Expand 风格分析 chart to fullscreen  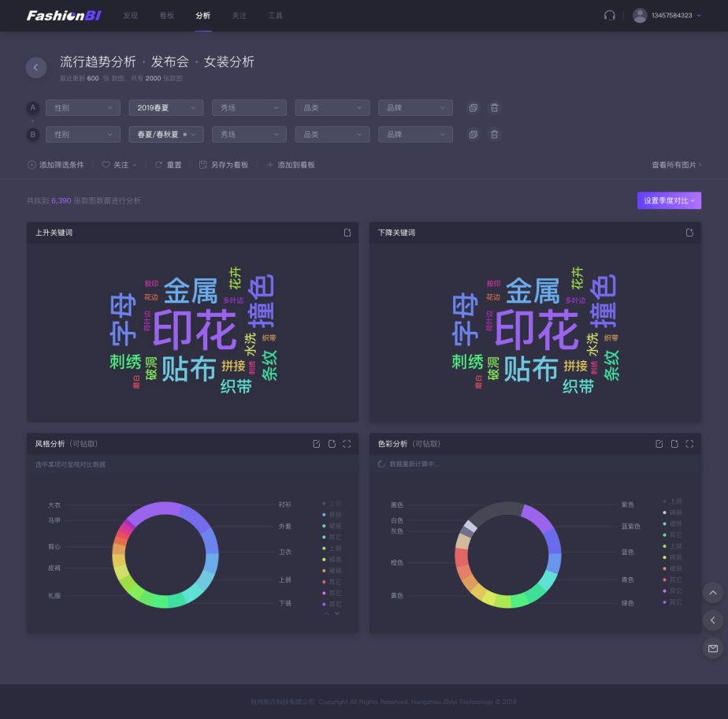347,444
